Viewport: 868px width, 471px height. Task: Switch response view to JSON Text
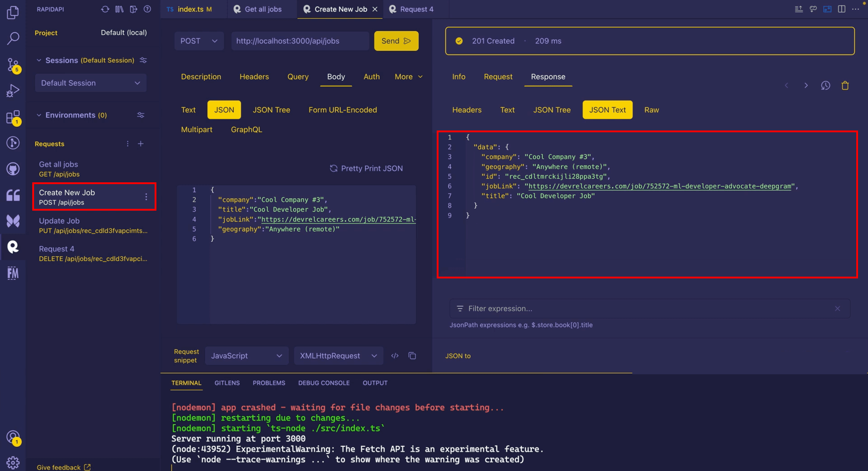(x=607, y=110)
